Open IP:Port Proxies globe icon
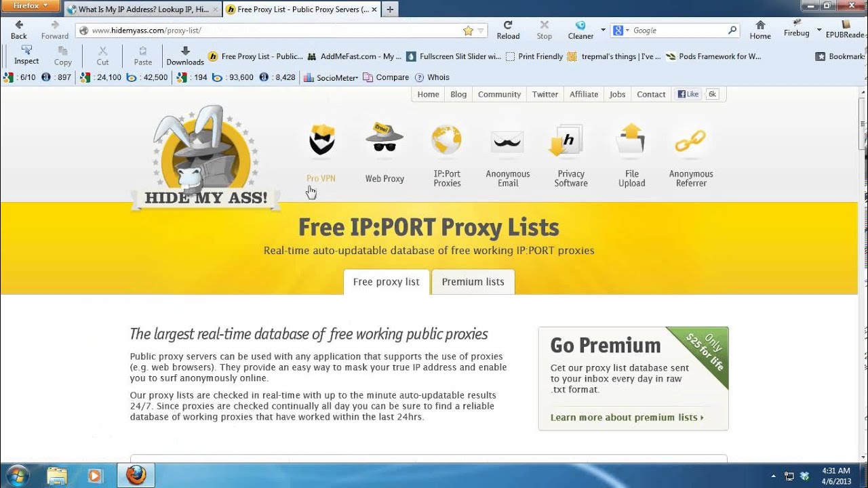This screenshot has height=488, width=868. (x=447, y=141)
